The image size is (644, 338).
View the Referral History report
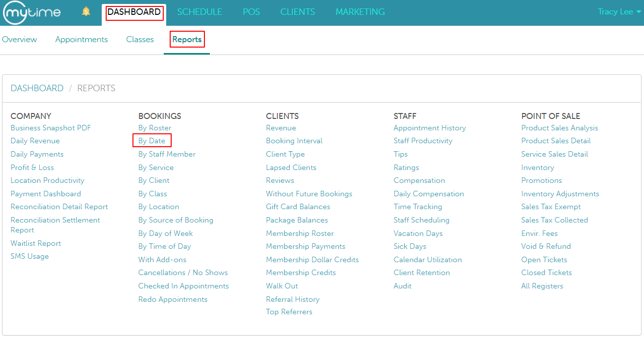pos(293,299)
